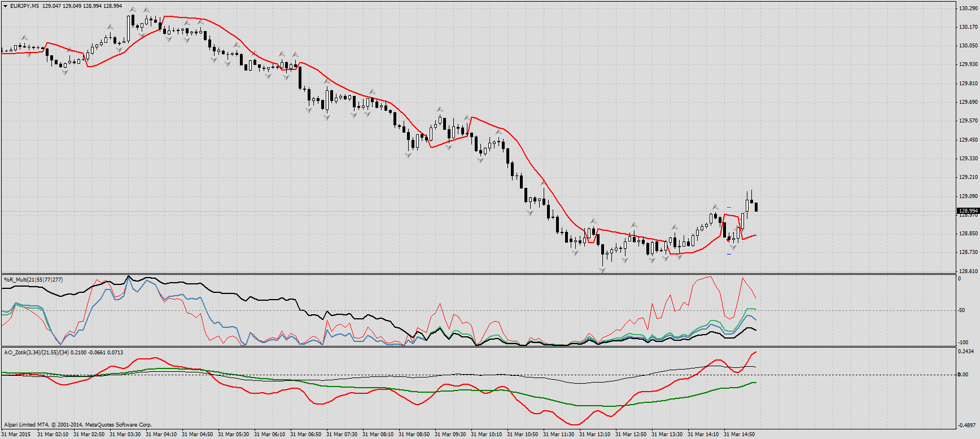Click the 31 Mar 06:50 time label
Screen dimensions: 980x439
pos(306,434)
